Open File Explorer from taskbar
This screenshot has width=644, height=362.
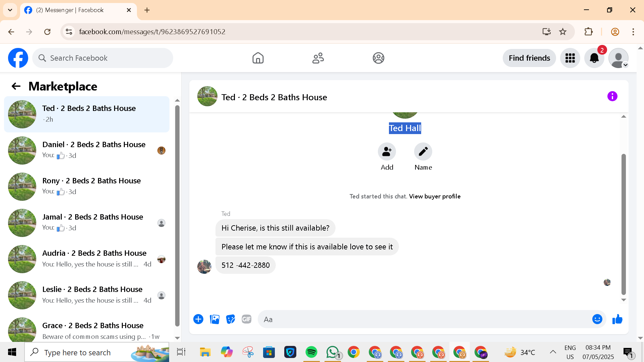pyautogui.click(x=205, y=352)
